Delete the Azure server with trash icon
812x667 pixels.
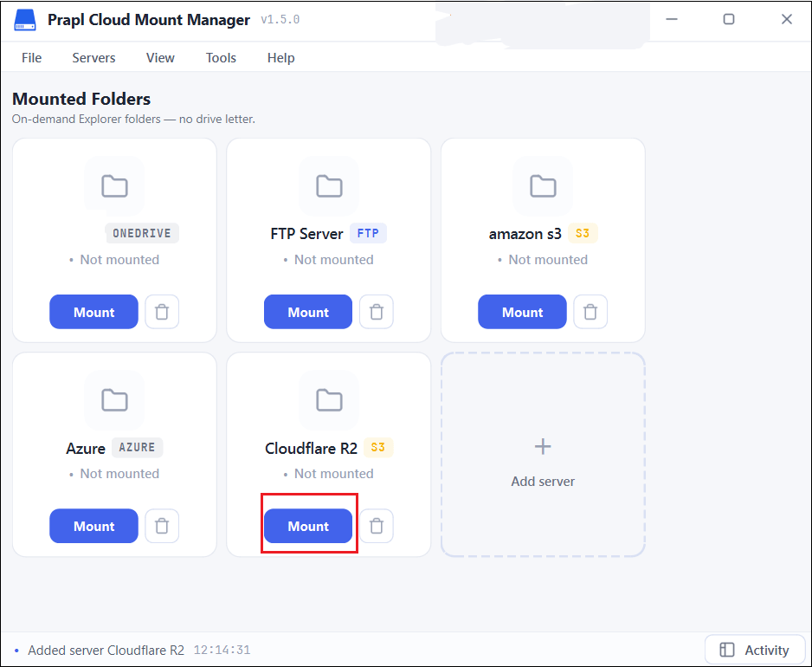click(162, 526)
